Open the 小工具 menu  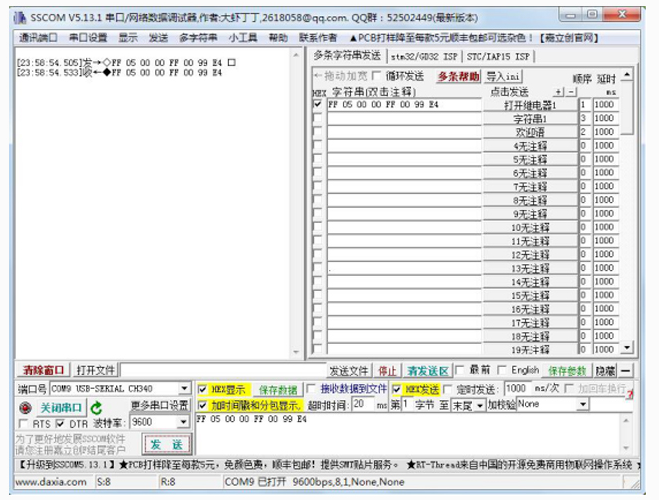[243, 38]
